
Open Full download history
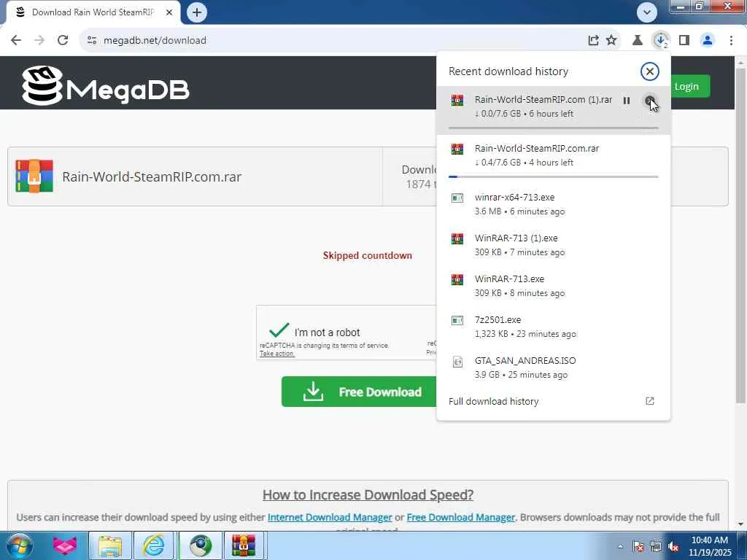[x=553, y=402]
